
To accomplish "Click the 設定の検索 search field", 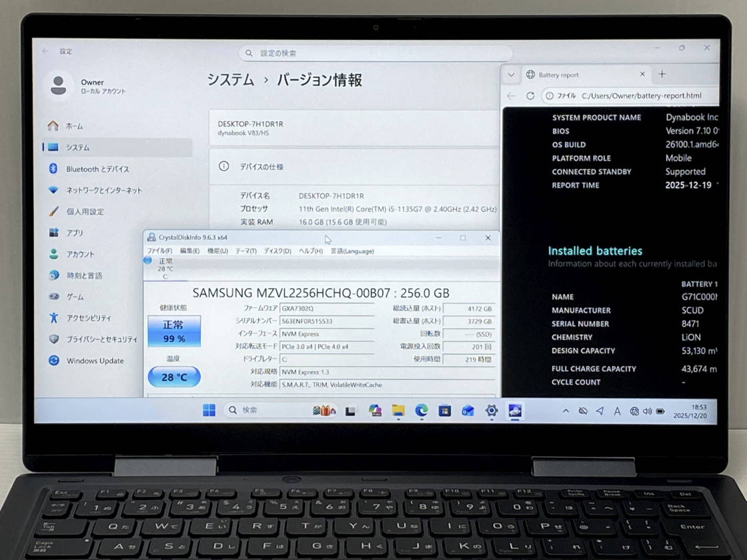I will (x=377, y=53).
